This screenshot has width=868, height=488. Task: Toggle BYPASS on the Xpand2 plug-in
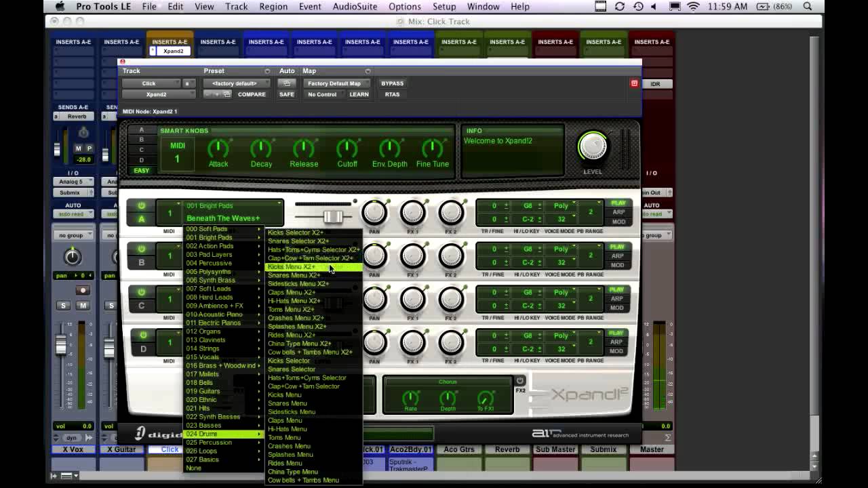coord(392,83)
